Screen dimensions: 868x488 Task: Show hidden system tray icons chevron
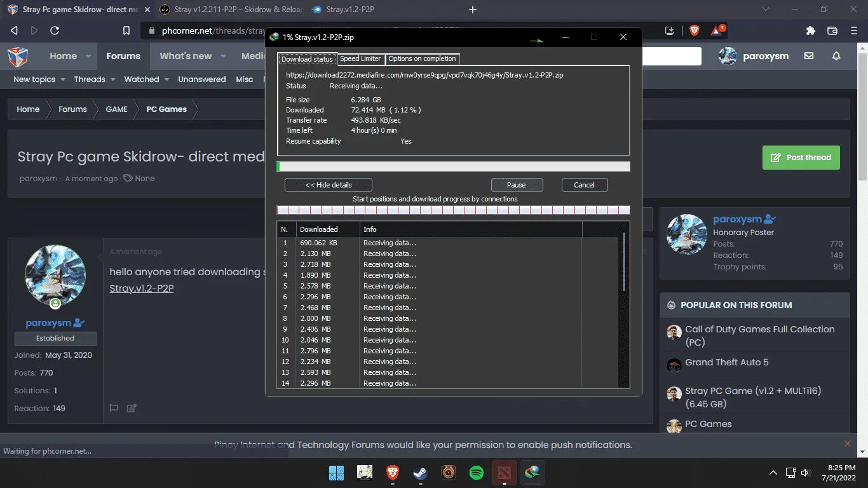[773, 473]
